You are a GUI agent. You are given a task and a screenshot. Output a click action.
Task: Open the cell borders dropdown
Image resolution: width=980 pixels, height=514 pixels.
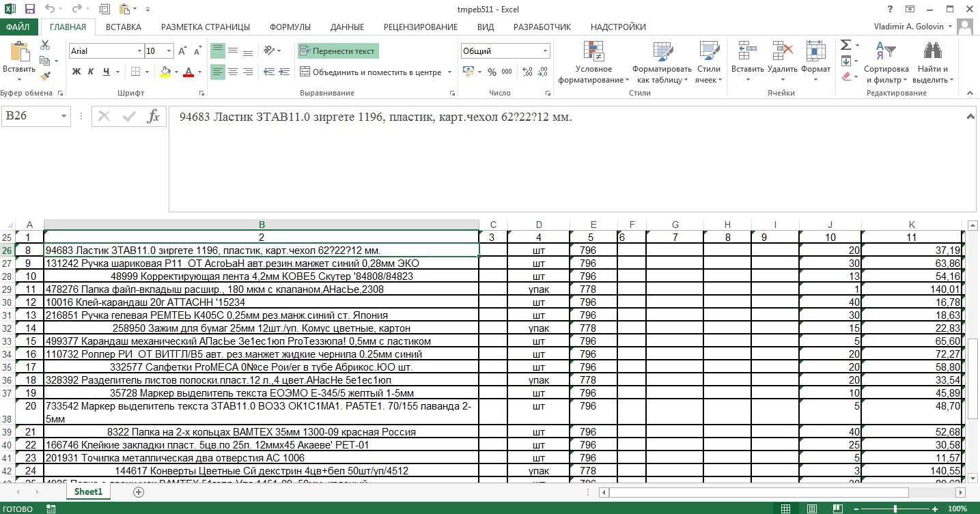coord(147,72)
